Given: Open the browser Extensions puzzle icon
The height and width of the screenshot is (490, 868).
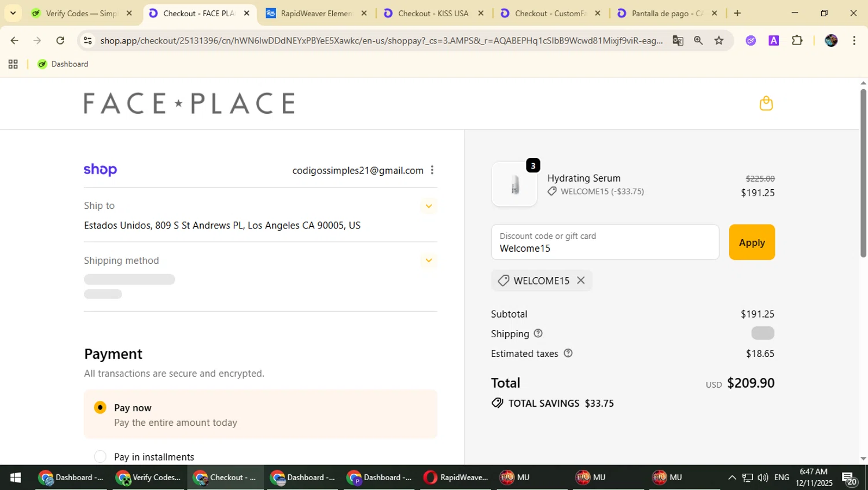Looking at the screenshot, I should pyautogui.click(x=797, y=40).
